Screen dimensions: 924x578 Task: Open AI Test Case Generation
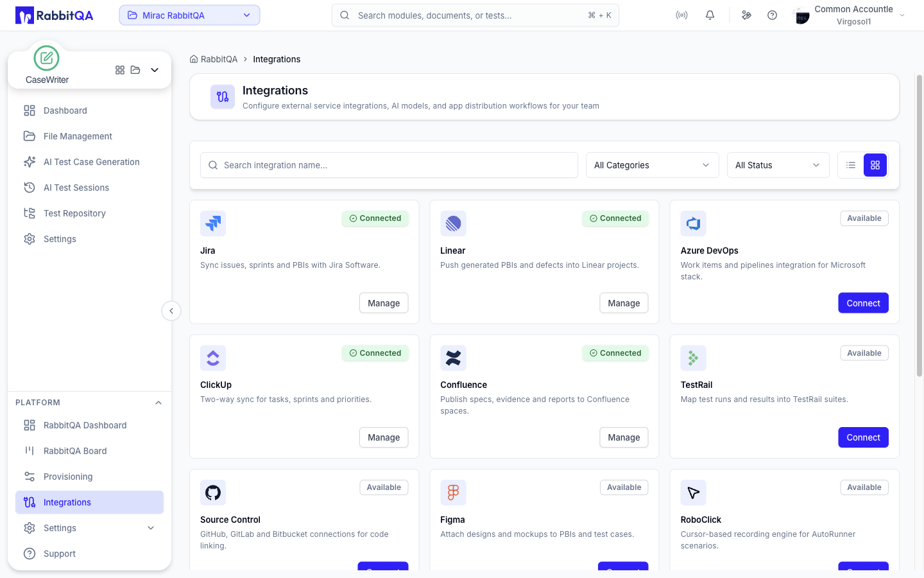89,162
